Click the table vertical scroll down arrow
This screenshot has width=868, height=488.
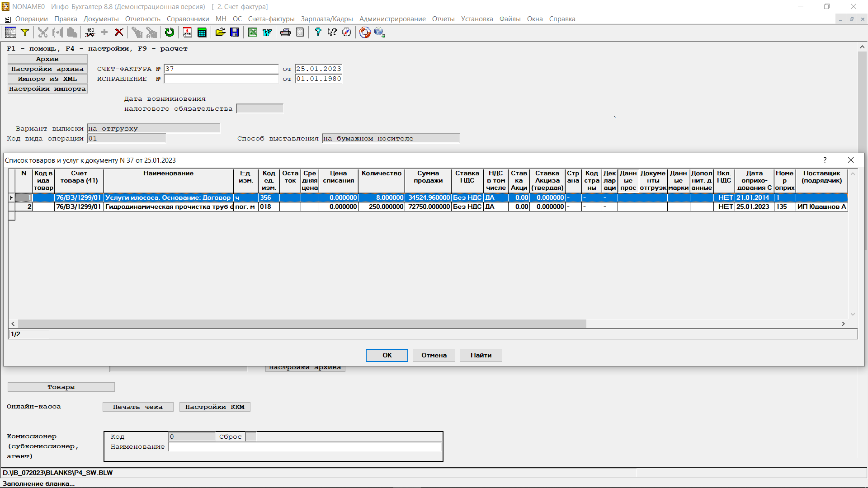pos(853,314)
